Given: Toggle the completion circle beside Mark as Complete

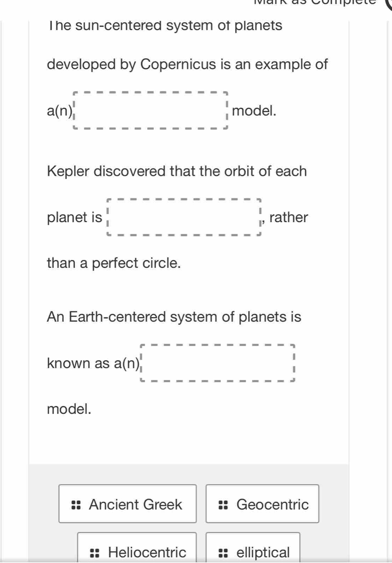Looking at the screenshot, I should coord(389,2).
